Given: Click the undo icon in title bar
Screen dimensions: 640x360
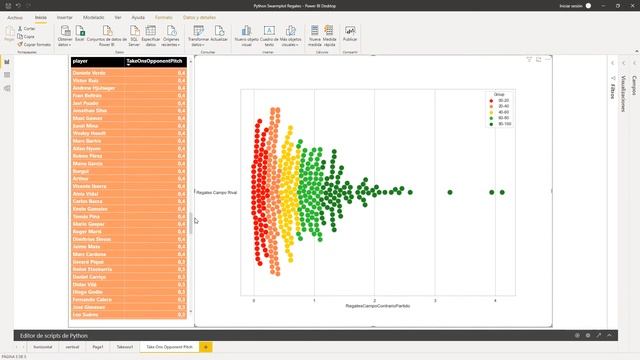Looking at the screenshot, I should point(18,6).
